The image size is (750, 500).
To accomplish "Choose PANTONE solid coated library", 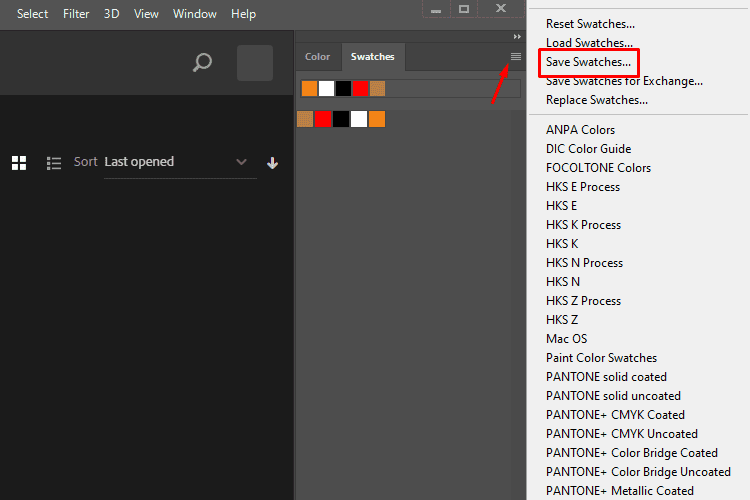I will [x=606, y=377].
